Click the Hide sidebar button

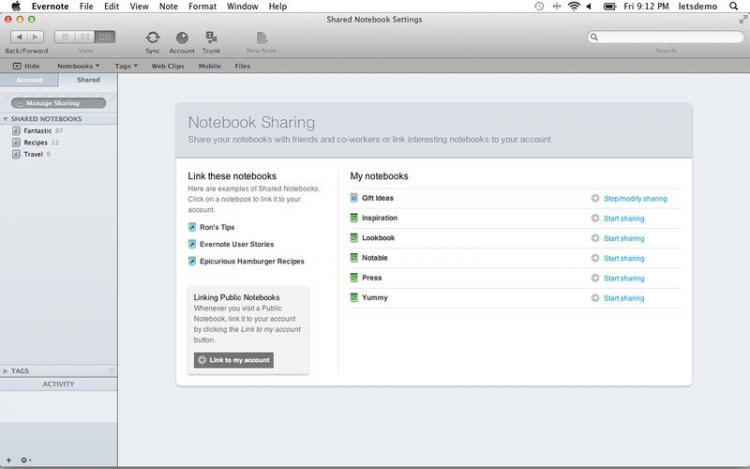(26, 66)
